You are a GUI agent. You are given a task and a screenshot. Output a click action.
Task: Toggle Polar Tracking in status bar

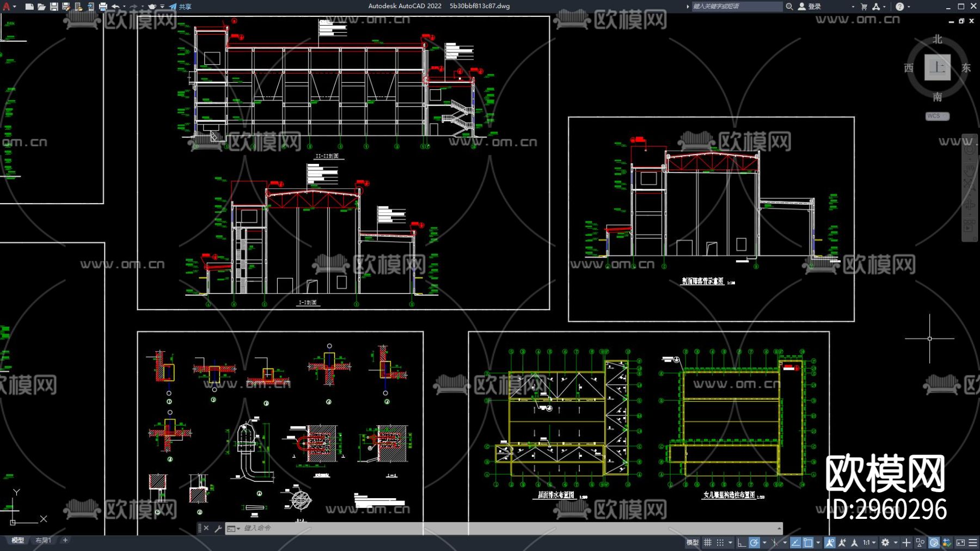(x=754, y=543)
